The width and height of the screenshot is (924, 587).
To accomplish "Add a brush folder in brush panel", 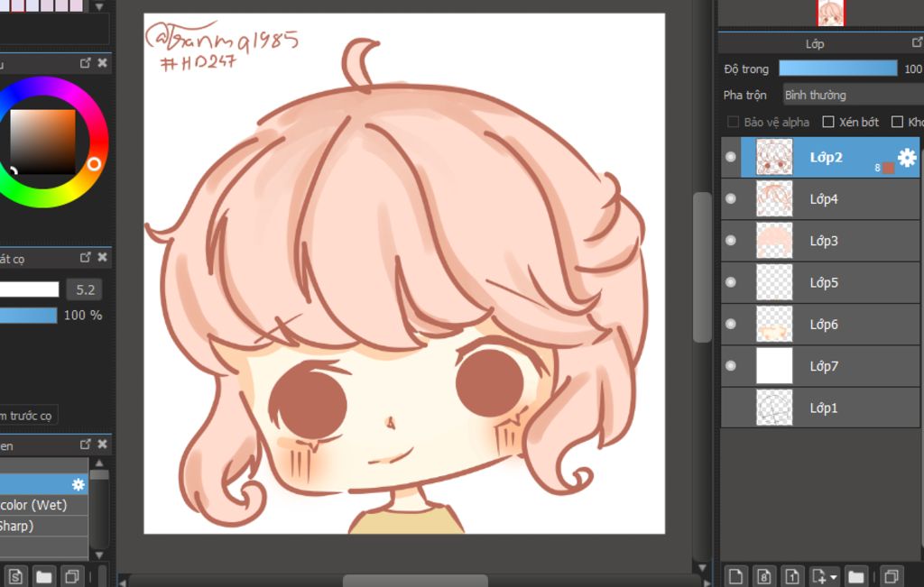I will [43, 576].
